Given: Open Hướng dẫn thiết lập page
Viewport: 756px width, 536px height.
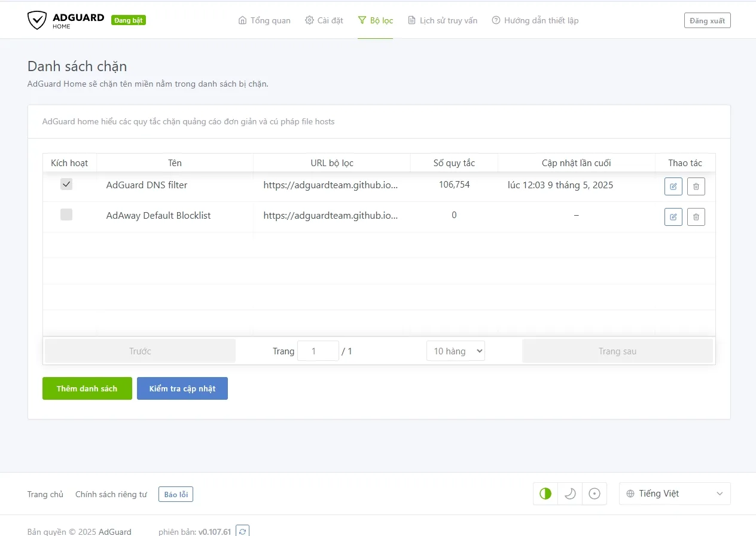Looking at the screenshot, I should coord(535,20).
